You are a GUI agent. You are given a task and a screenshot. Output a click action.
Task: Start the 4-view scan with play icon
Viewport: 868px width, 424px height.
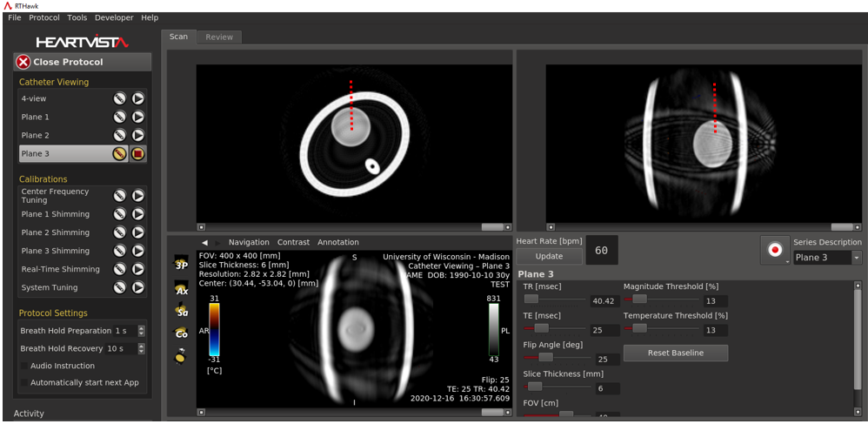pos(137,99)
